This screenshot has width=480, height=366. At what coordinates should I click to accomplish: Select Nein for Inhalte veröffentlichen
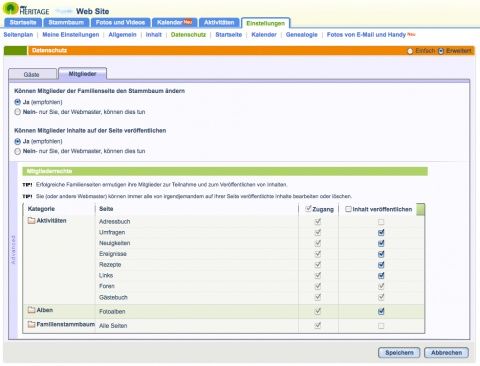(x=17, y=151)
